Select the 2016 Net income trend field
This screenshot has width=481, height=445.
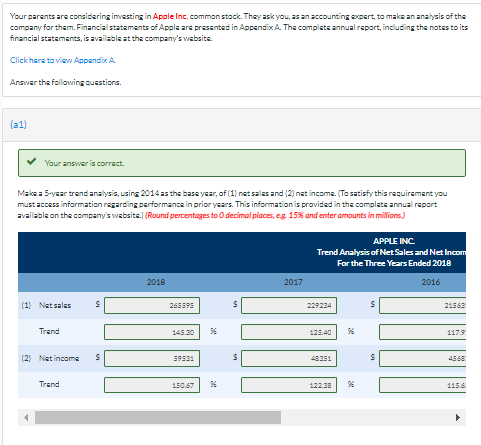click(422, 385)
